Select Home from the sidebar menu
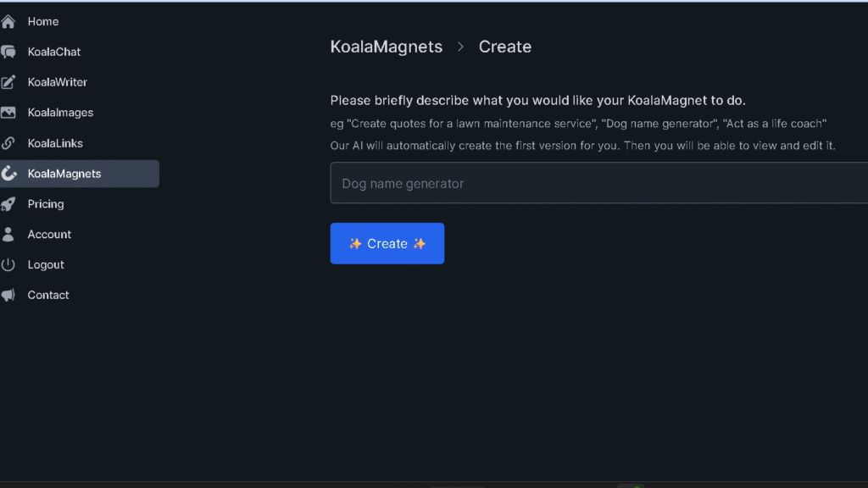This screenshot has height=488, width=868. (x=43, y=20)
